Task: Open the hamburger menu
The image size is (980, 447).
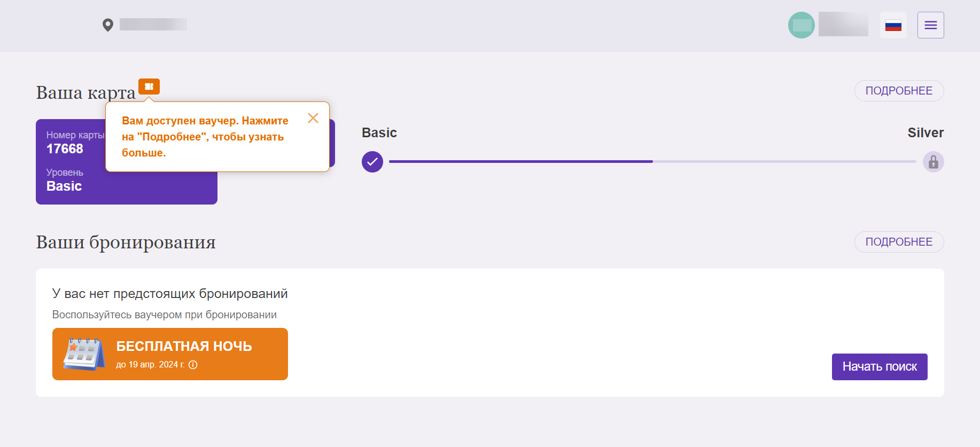Action: [x=931, y=25]
